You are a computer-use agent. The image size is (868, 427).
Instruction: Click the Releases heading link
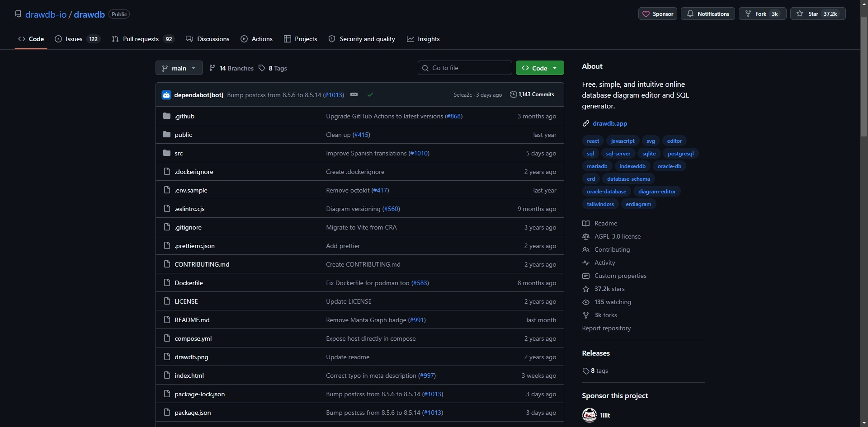(596, 353)
